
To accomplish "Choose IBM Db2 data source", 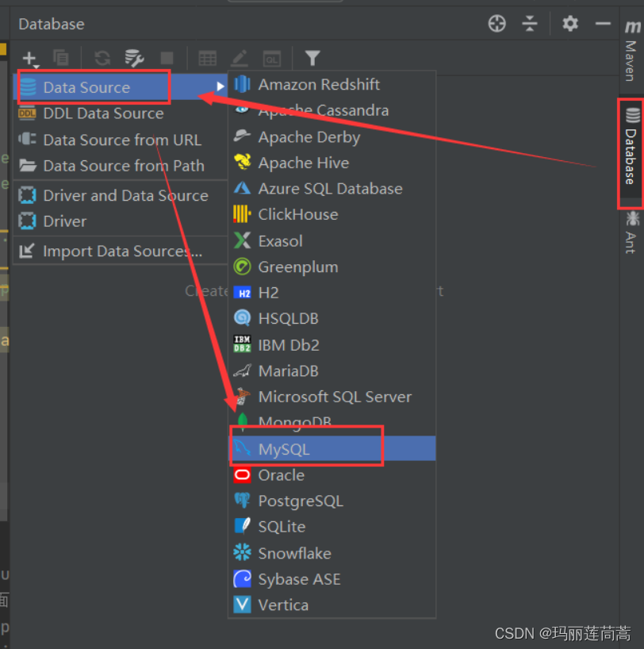I will 332,345.
